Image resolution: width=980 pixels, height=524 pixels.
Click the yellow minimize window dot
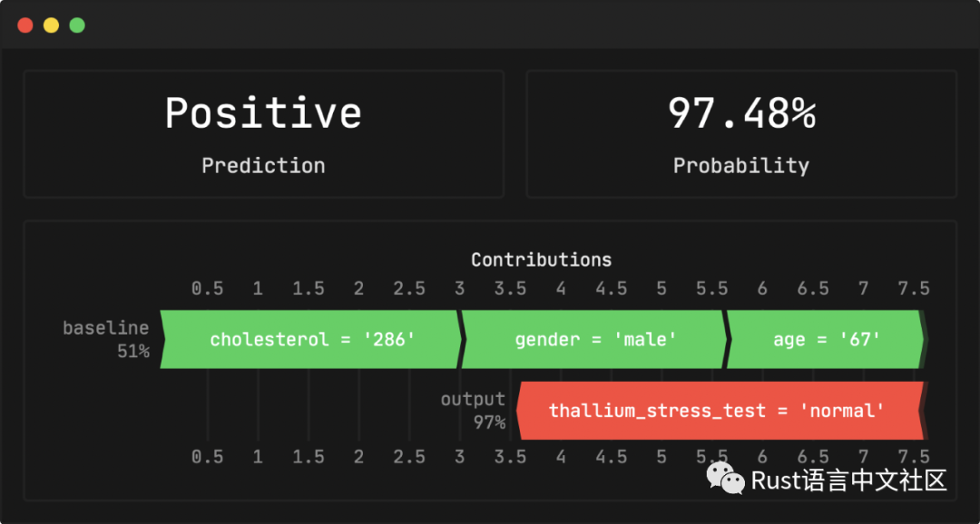51,25
